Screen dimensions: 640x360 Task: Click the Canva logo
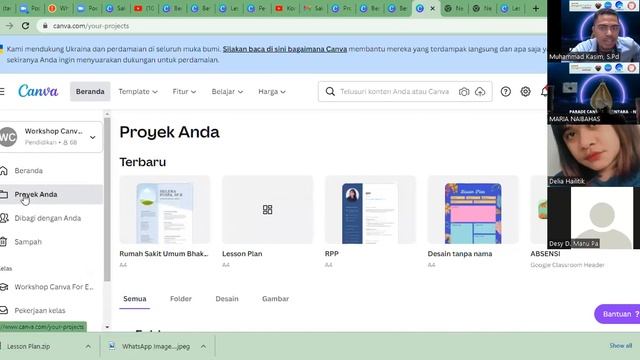point(38,91)
